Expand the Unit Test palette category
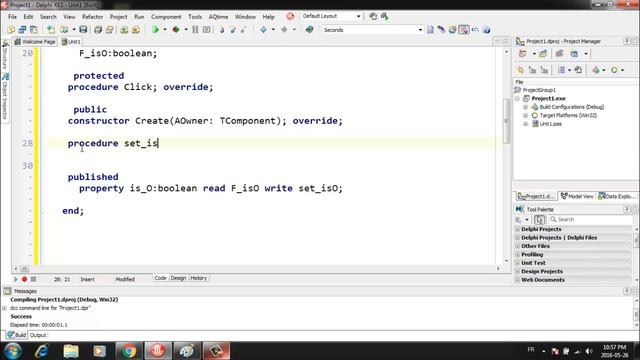Viewport: 640px width, 360px height. tap(518, 263)
